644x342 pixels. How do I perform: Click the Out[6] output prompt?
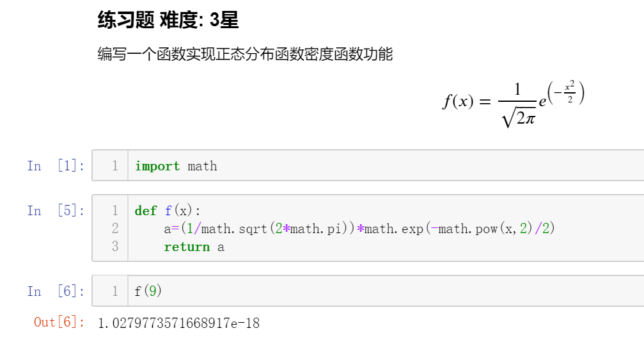click(59, 322)
